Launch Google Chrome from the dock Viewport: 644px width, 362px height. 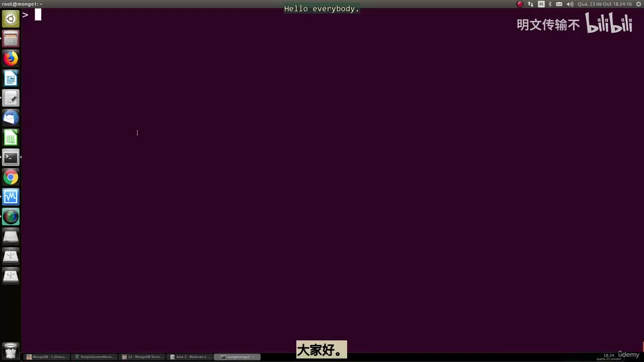click(x=11, y=177)
